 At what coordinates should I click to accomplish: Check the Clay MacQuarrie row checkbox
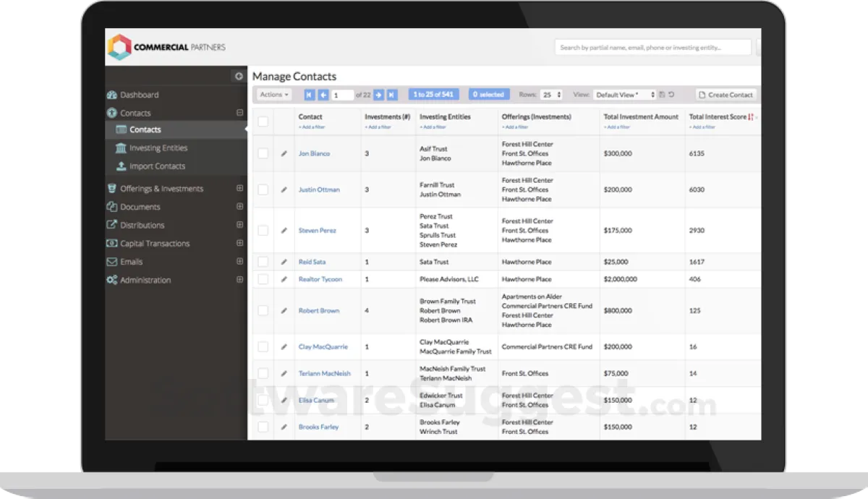pos(263,347)
